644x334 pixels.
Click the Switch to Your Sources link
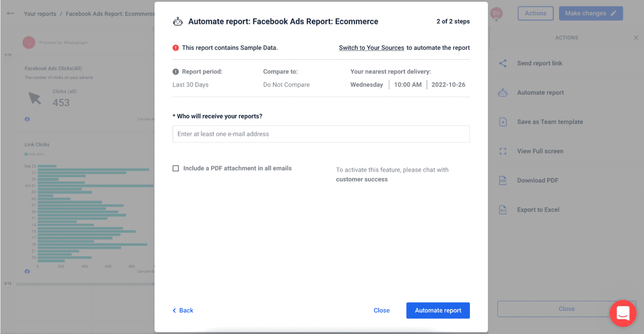coord(371,48)
